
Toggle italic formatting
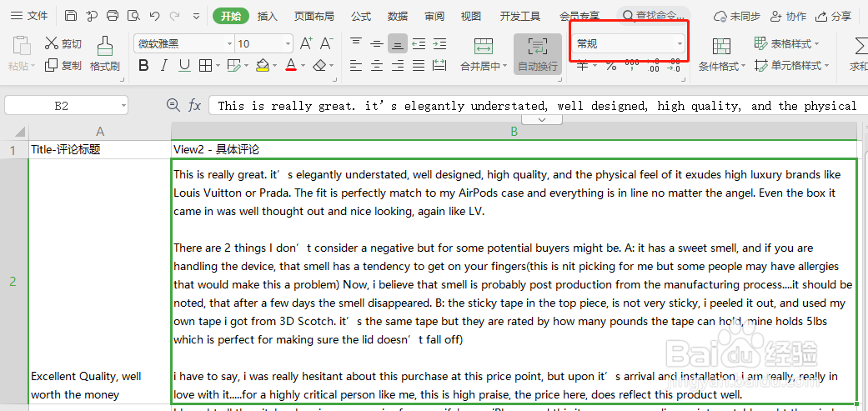coord(164,66)
